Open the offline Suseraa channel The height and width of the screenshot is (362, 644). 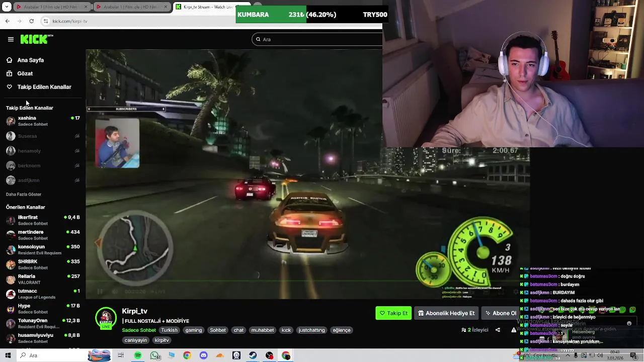tap(43, 136)
